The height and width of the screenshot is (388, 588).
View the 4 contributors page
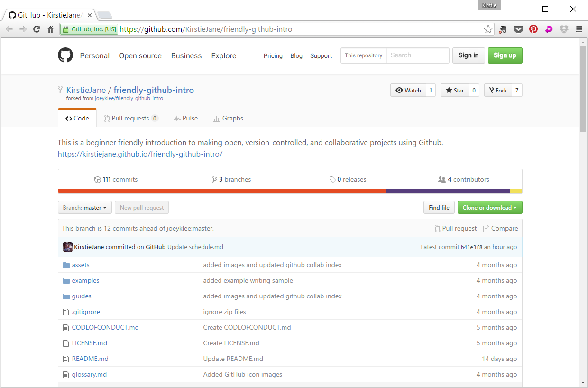point(464,179)
